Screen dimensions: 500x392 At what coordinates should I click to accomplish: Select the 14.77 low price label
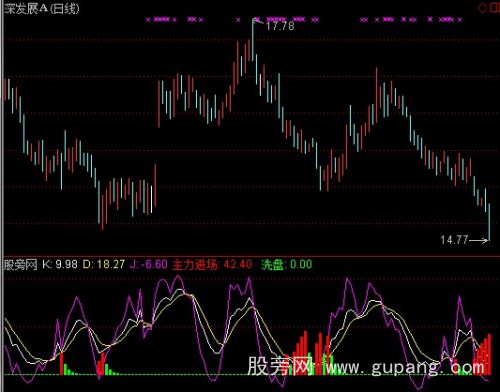tap(454, 240)
